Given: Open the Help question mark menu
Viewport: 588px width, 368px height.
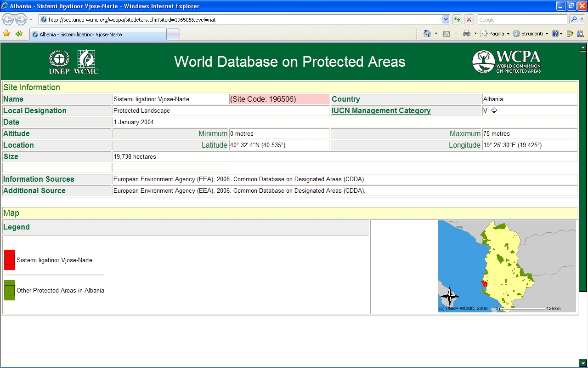Looking at the screenshot, I should pyautogui.click(x=557, y=34).
